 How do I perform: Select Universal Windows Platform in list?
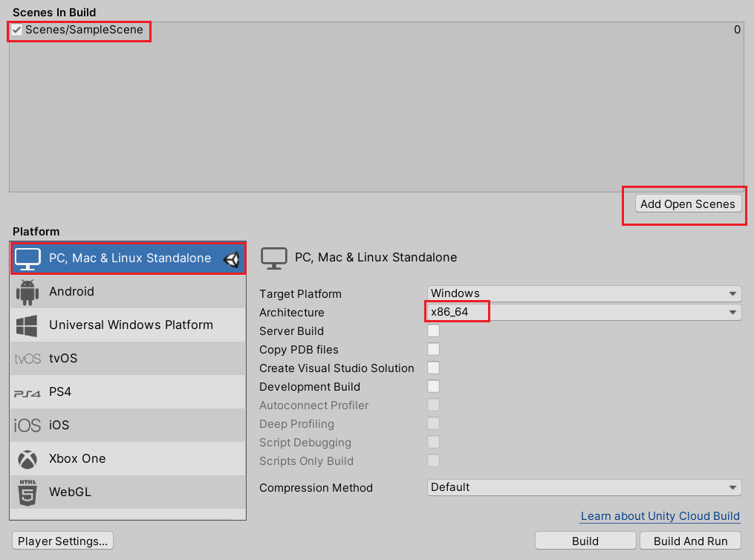(128, 325)
